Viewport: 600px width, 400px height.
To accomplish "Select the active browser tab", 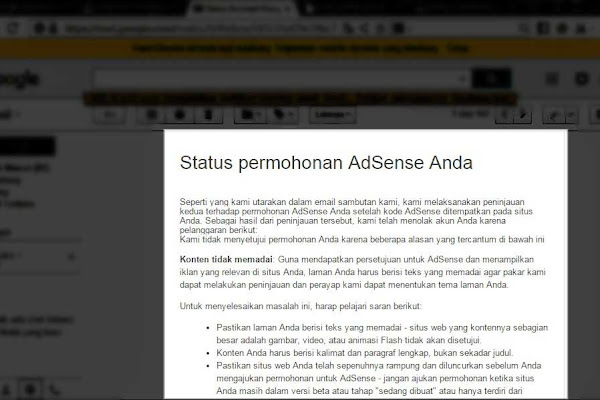I will (x=243, y=8).
